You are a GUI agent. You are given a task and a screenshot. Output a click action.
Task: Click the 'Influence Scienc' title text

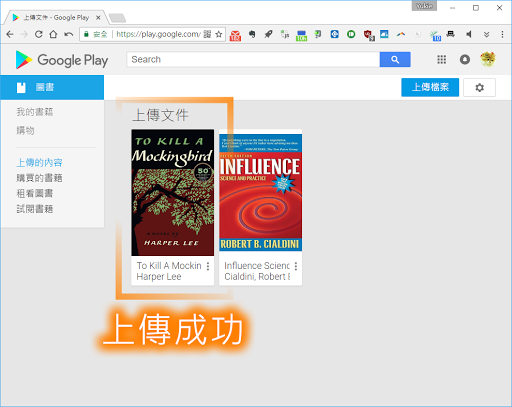pyautogui.click(x=257, y=266)
